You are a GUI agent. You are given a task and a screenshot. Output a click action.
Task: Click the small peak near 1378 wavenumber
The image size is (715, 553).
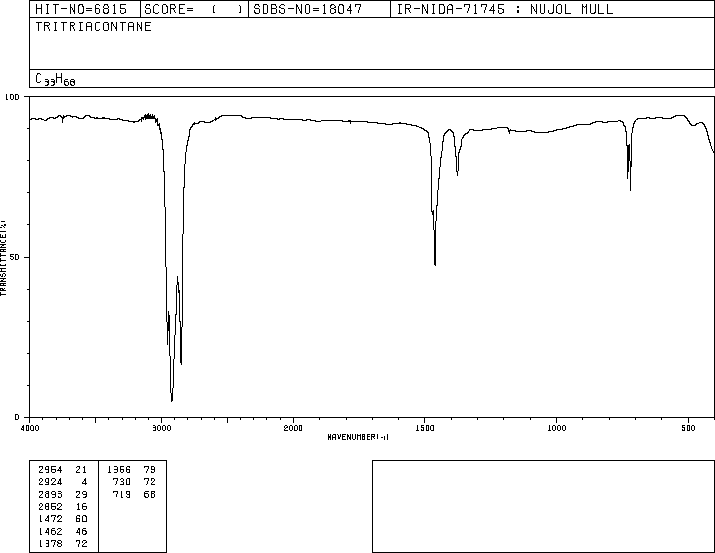coord(457,173)
